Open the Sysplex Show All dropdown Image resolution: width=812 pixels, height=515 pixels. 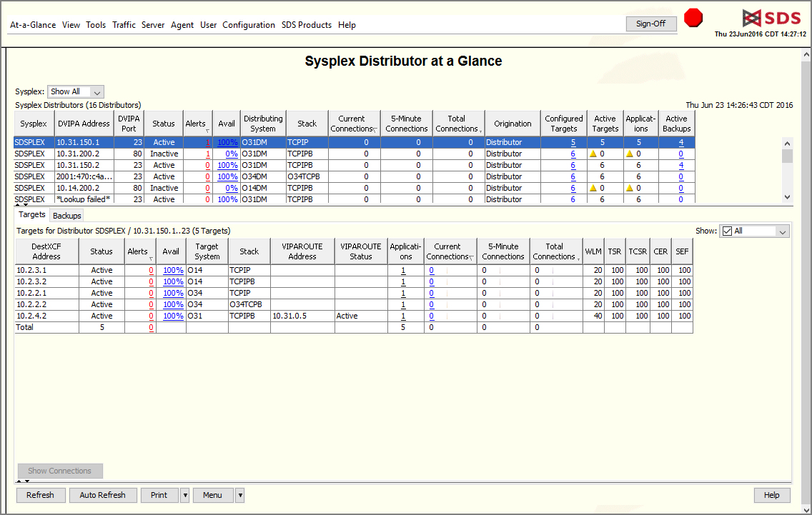(x=76, y=91)
